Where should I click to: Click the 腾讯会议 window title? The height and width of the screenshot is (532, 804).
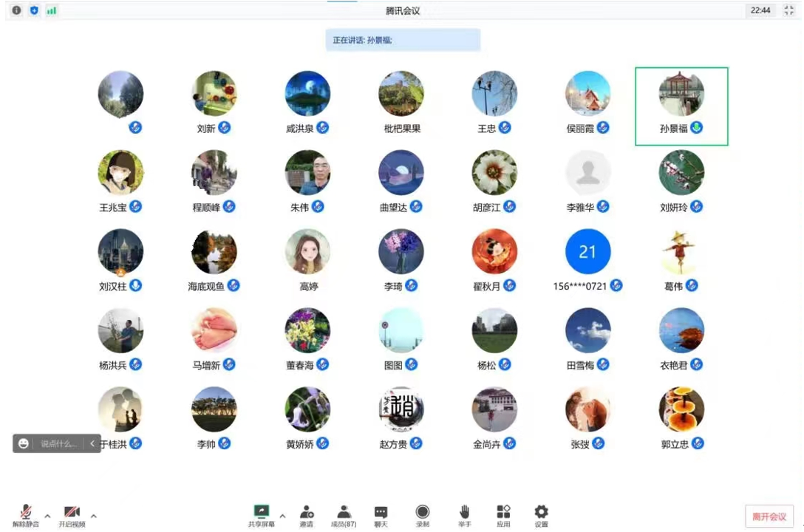pyautogui.click(x=403, y=11)
